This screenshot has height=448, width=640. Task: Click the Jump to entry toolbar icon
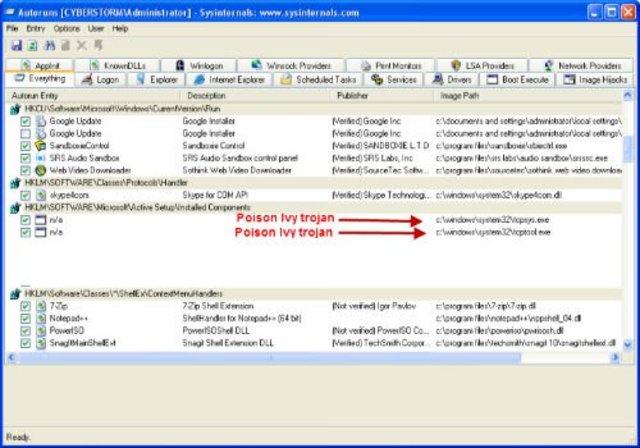point(98,45)
